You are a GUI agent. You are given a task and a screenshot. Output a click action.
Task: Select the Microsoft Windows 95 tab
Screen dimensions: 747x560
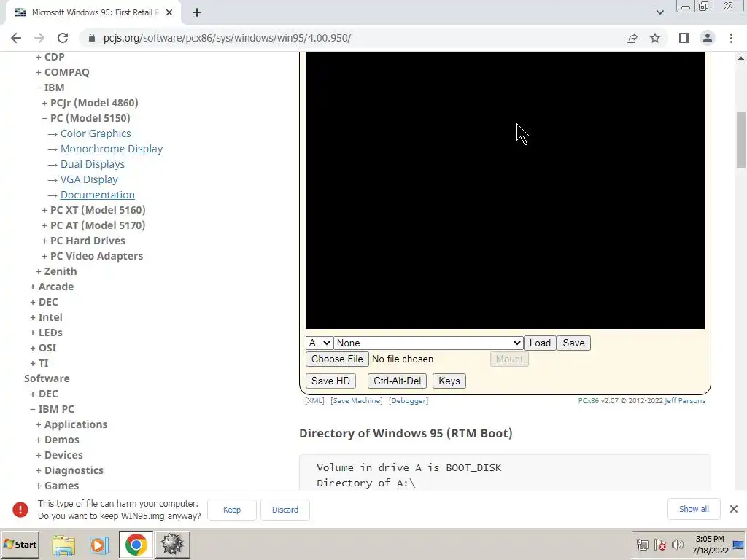point(93,13)
